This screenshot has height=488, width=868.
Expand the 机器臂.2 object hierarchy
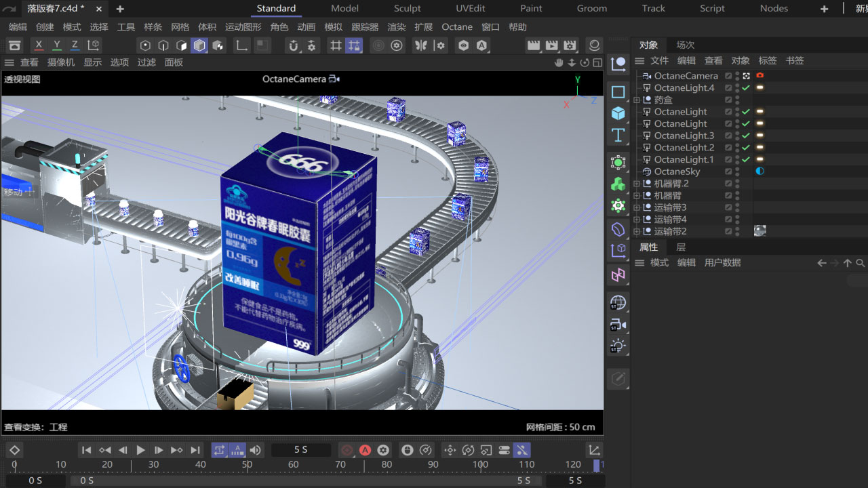637,184
